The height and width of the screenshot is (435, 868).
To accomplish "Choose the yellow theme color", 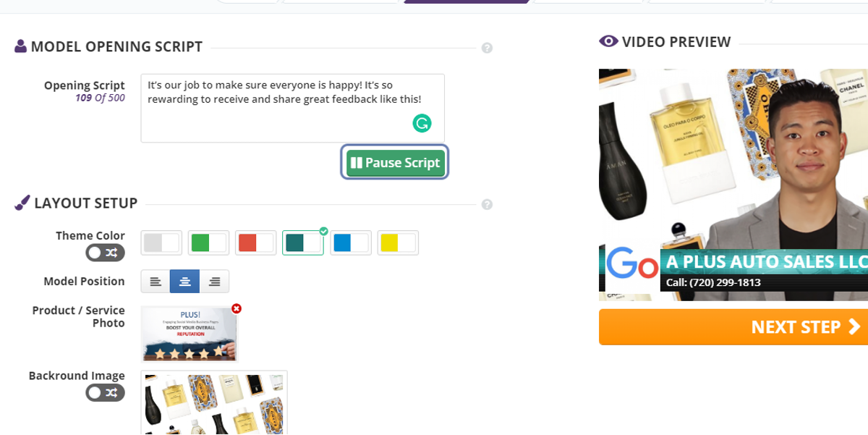I will point(398,242).
